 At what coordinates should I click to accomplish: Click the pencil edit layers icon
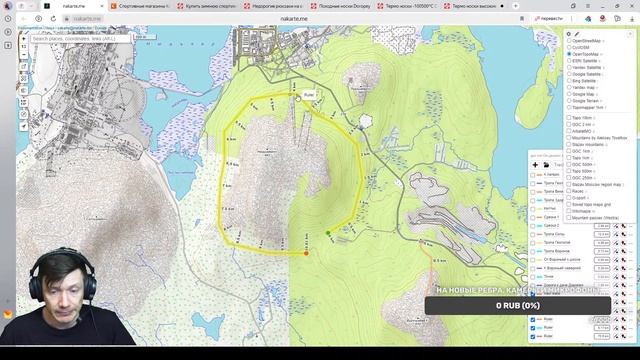click(577, 34)
